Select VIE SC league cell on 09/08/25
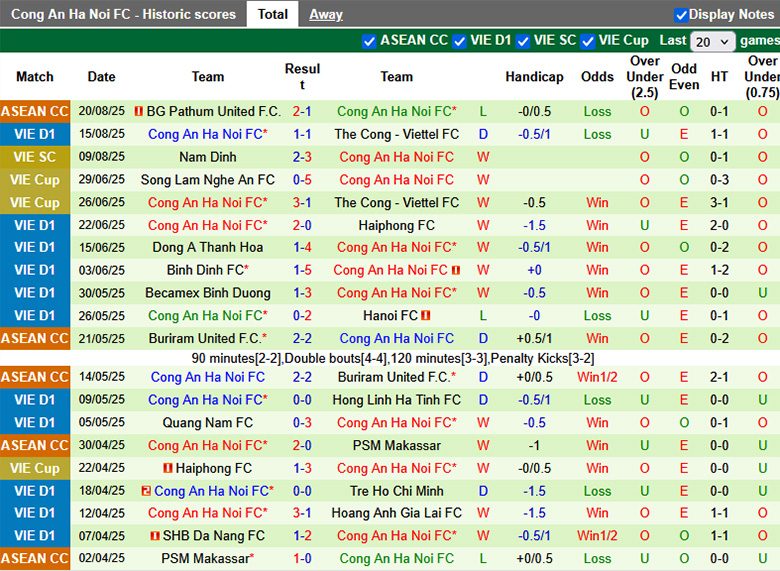 click(x=35, y=157)
